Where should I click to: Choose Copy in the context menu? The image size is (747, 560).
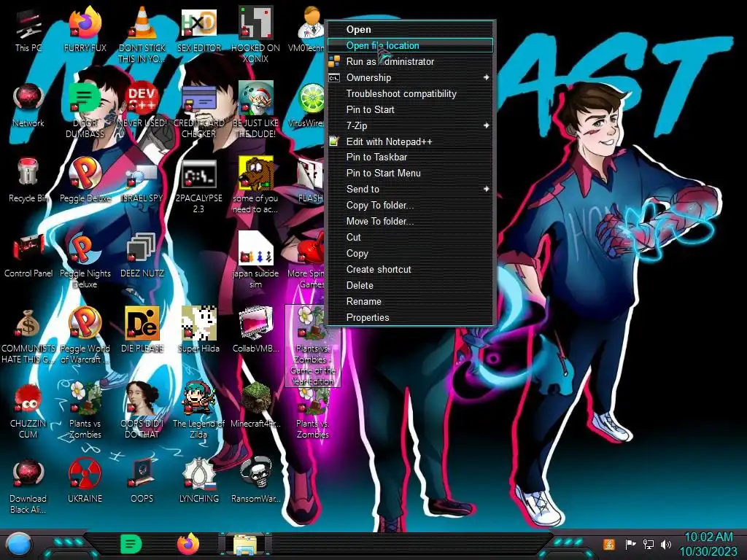(410, 253)
